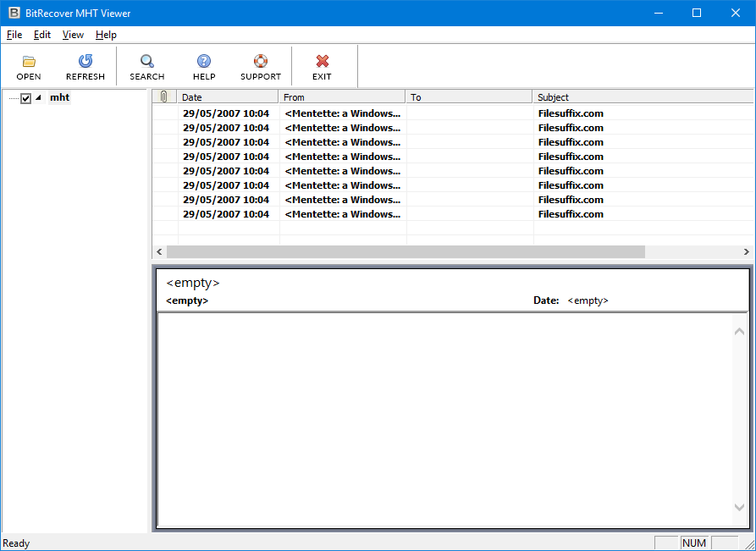The image size is (756, 551).
Task: Sort messages by Date column header
Action: click(x=228, y=96)
